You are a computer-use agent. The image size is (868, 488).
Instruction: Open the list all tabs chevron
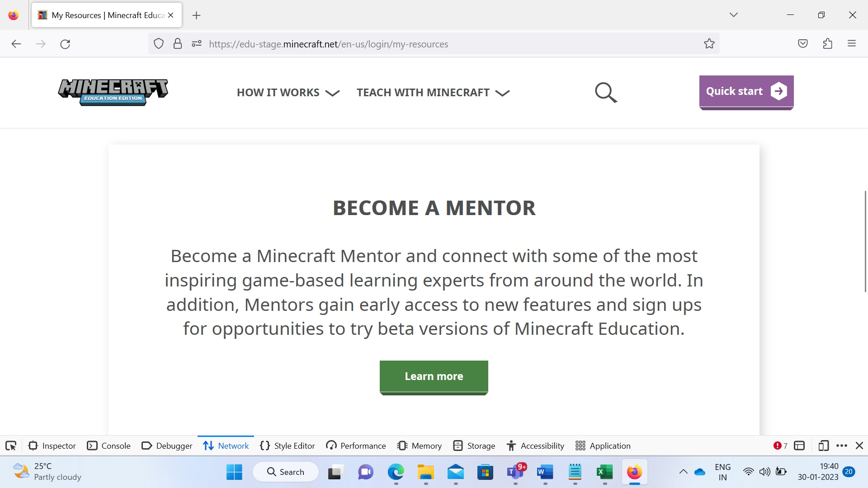tap(734, 15)
